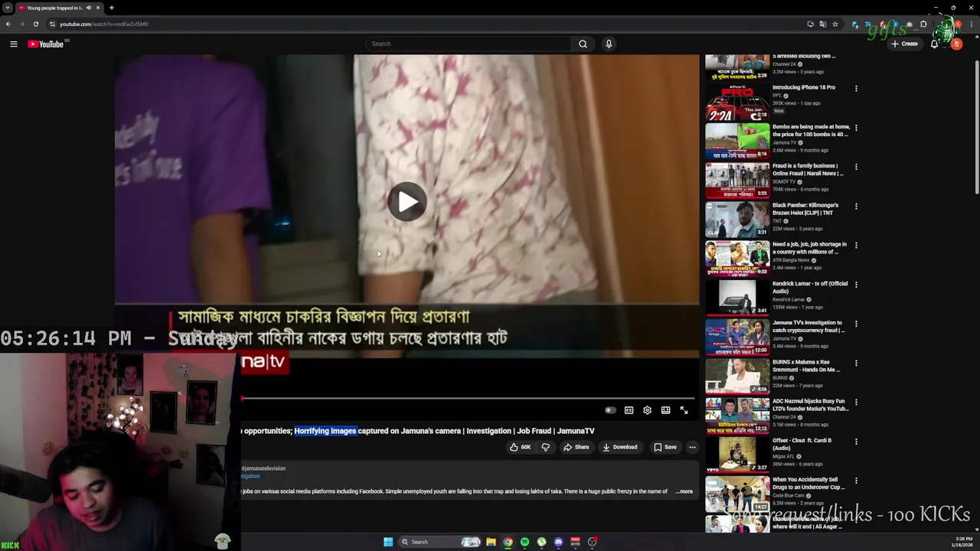
Task: Open options for Introducing iPhone 18 Pro
Action: 856,88
